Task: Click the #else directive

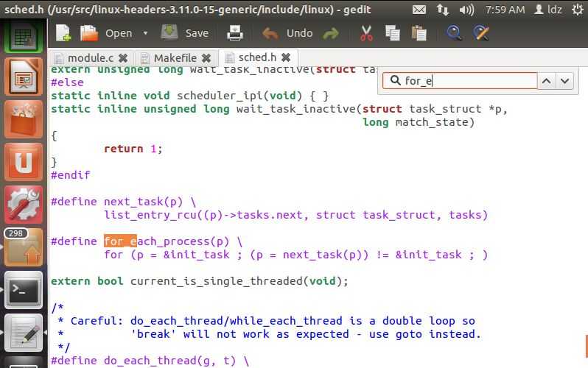Action: point(68,82)
